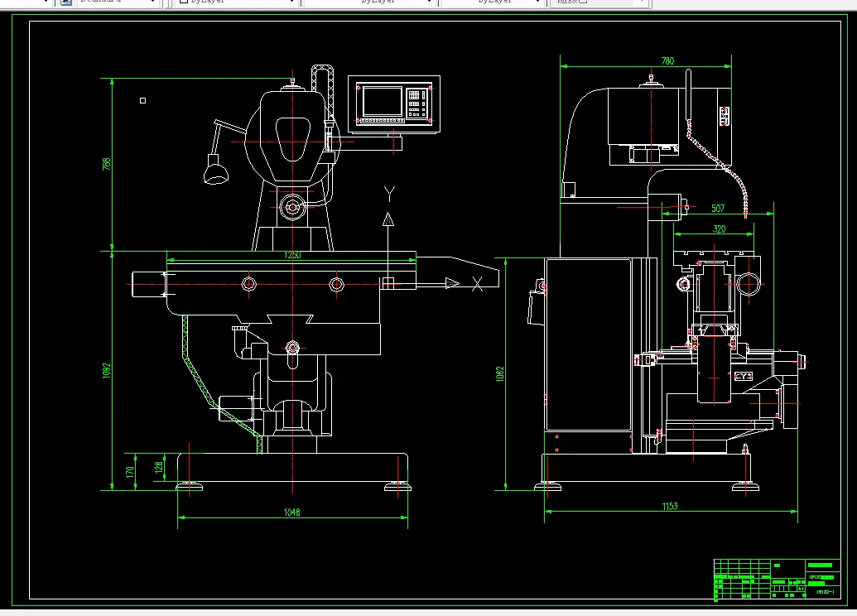Select the 320 table width dimension
This screenshot has width=857, height=616.
[x=720, y=229]
